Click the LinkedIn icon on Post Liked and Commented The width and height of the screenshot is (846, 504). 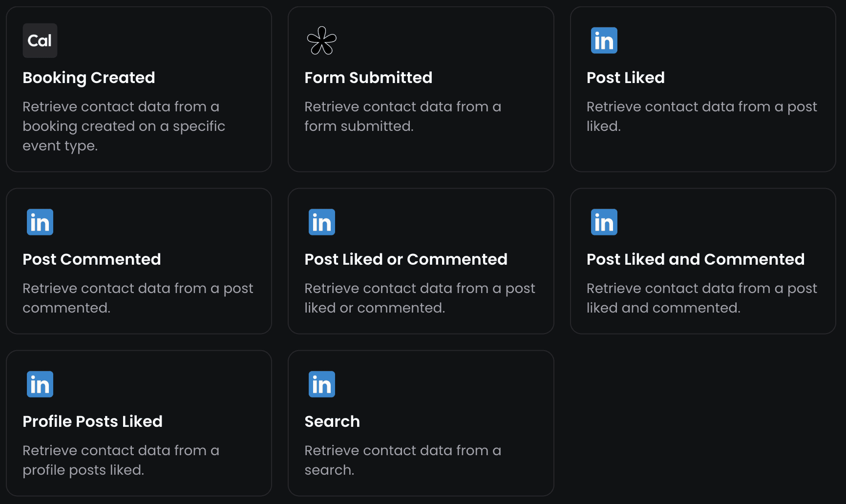coord(604,222)
